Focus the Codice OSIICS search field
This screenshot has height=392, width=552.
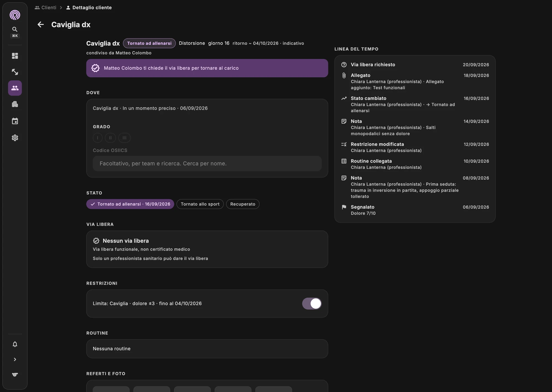(207, 163)
